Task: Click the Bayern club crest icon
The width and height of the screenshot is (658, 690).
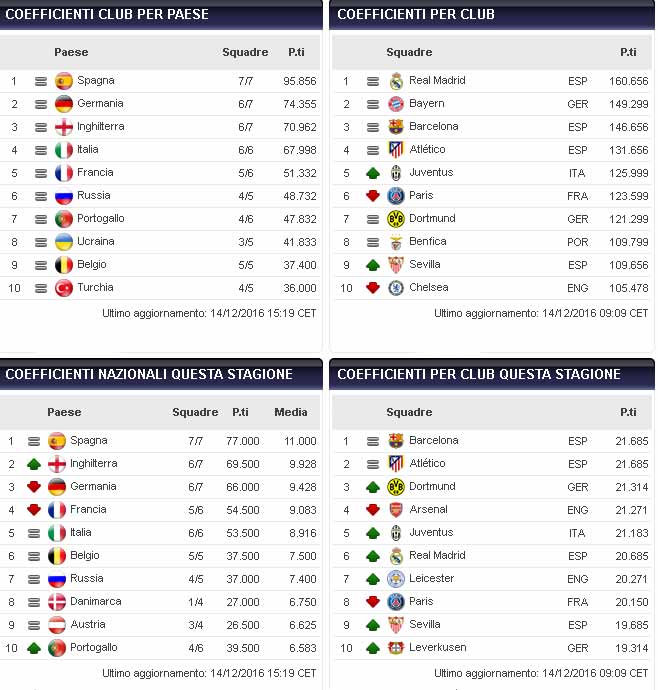Action: point(396,104)
